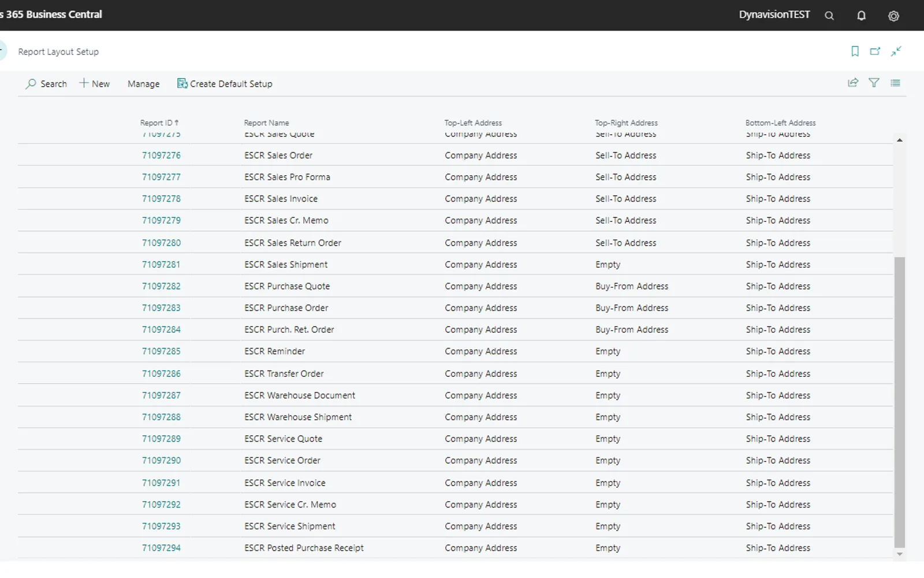This screenshot has height=578, width=924.
Task: Select ESCR Reminder cell
Action: point(274,351)
